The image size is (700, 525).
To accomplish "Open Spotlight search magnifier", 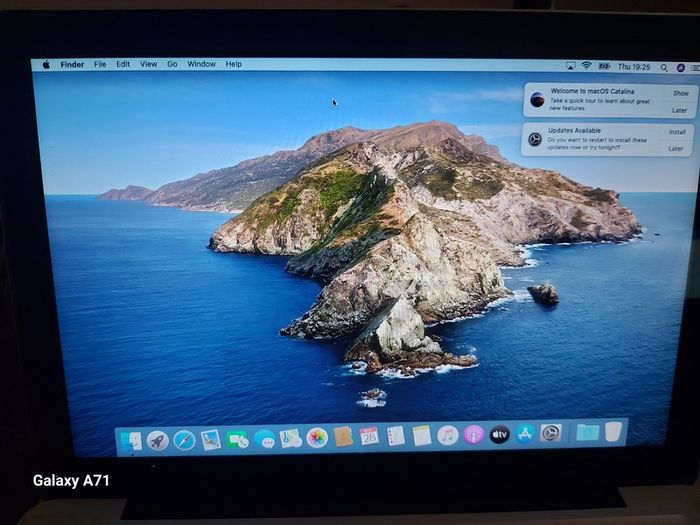I will point(664,68).
